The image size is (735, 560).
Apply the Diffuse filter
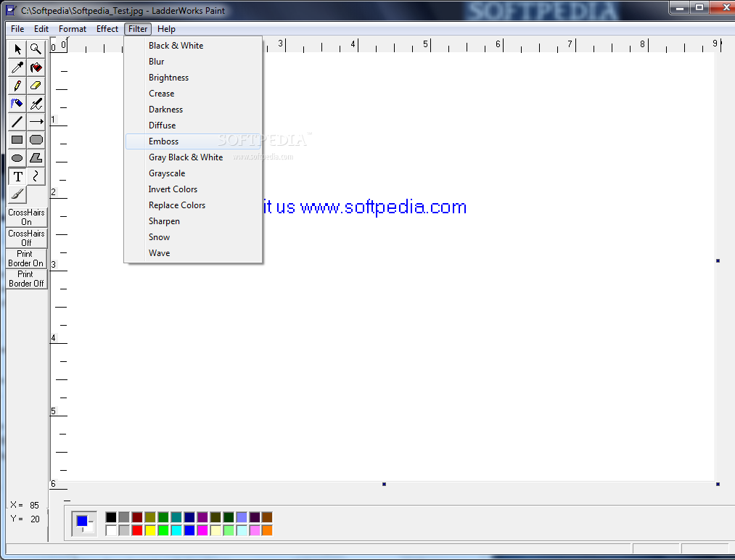point(193,125)
